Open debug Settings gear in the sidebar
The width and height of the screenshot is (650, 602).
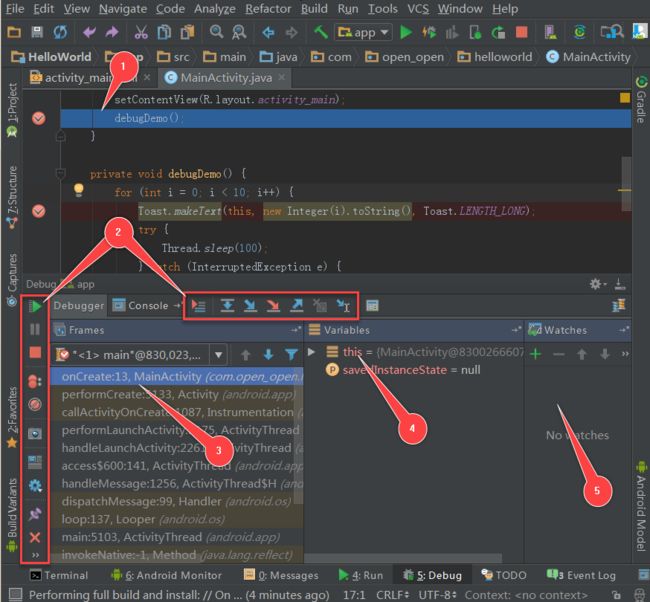click(35, 485)
